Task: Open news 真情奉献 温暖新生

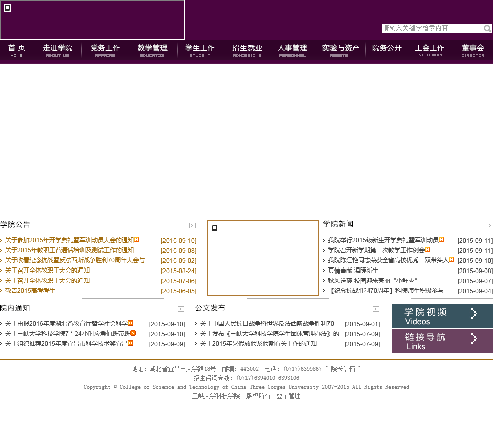Action: coord(353,271)
